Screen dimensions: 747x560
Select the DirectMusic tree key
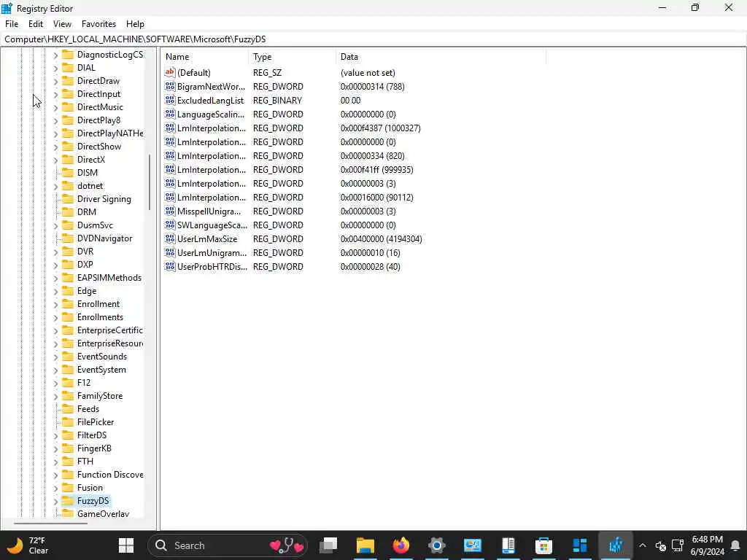pyautogui.click(x=100, y=107)
